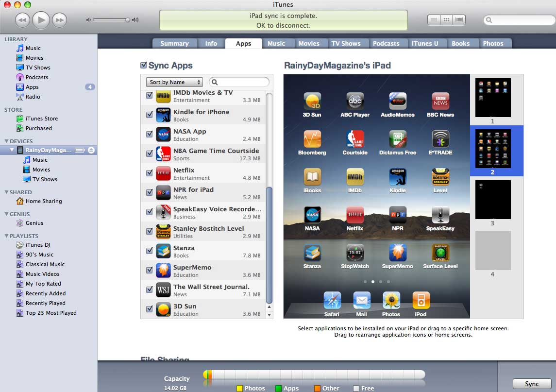Uncheck the NASA App checkbox

point(150,134)
